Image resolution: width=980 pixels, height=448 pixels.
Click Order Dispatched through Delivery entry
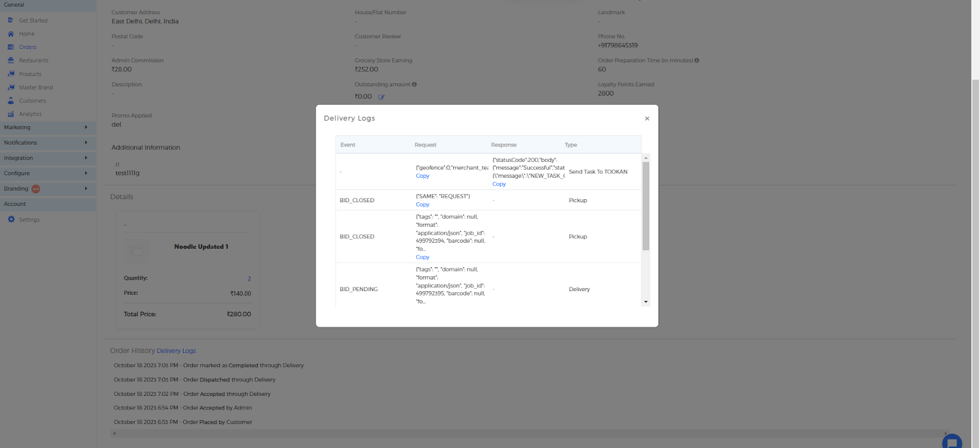[195, 380]
